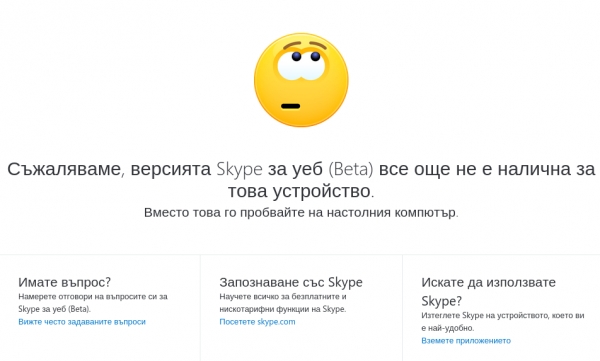Click the sad emoticon face image
The height and width of the screenshot is (361, 600).
(x=301, y=80)
